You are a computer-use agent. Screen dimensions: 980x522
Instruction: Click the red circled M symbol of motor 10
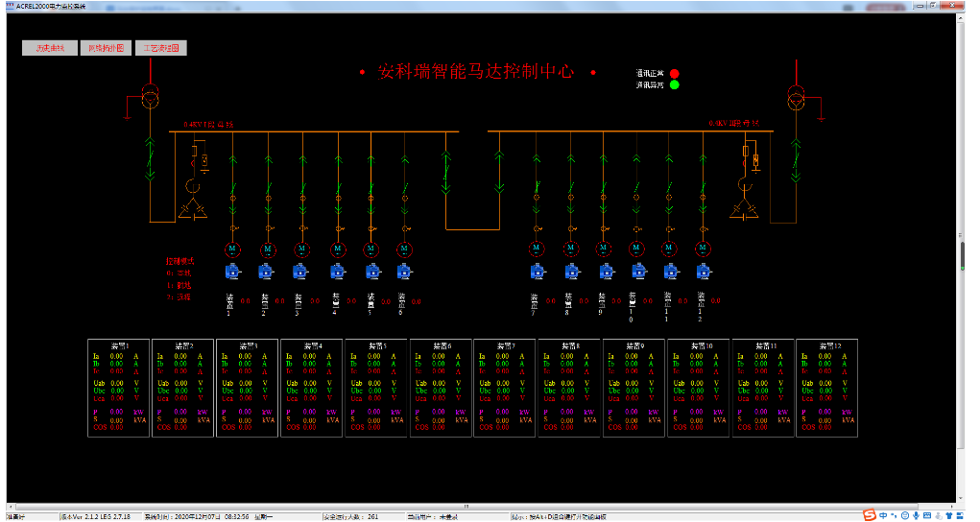coord(636,249)
